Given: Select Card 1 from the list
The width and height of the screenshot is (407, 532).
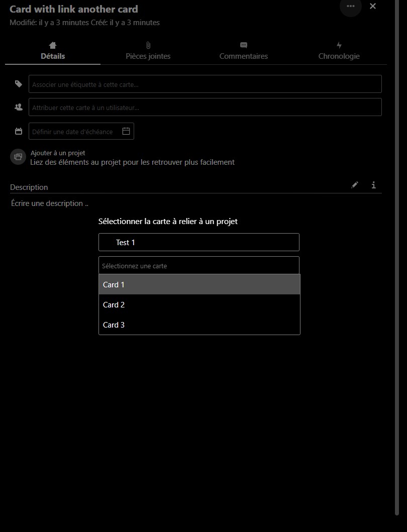Looking at the screenshot, I should pos(199,284).
